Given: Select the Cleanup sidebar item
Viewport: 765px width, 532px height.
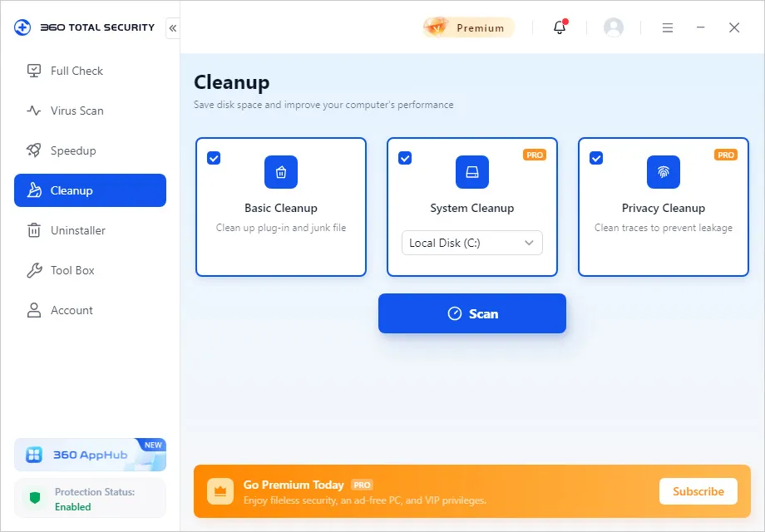Looking at the screenshot, I should pyautogui.click(x=91, y=190).
